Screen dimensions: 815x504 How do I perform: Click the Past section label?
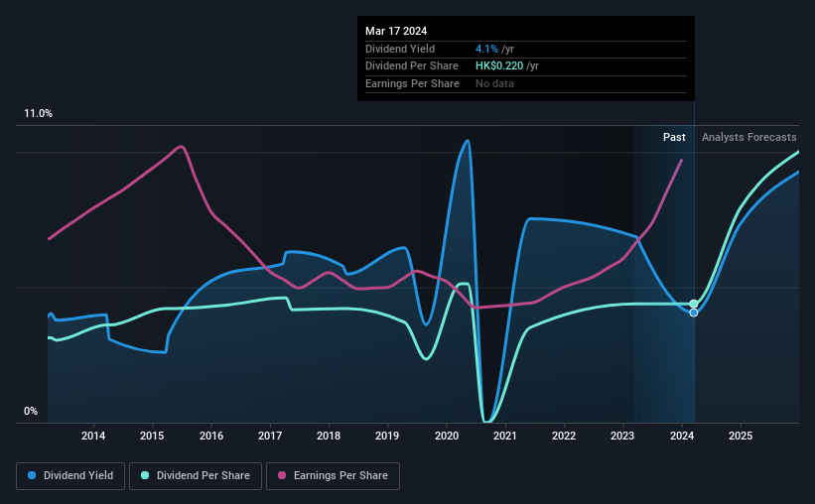(x=674, y=137)
